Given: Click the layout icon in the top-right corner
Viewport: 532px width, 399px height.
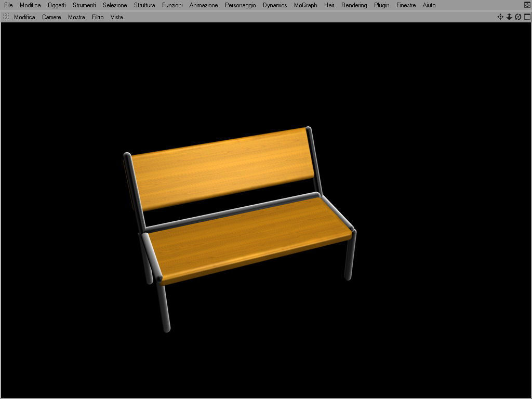Looking at the screenshot, I should pyautogui.click(x=527, y=5).
